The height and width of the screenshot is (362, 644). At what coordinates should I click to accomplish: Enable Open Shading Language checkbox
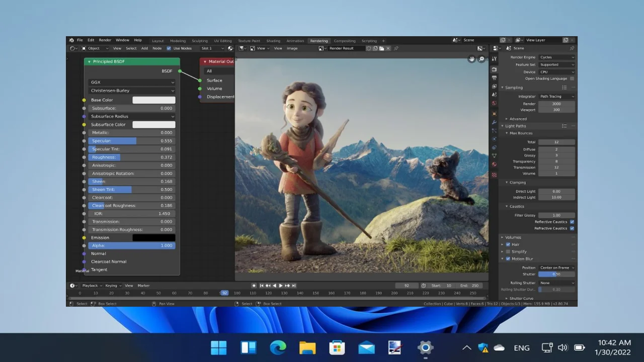572,78
